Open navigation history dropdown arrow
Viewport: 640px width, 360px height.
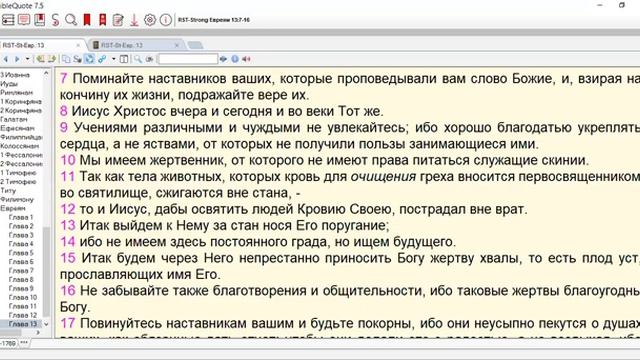[x=27, y=59]
